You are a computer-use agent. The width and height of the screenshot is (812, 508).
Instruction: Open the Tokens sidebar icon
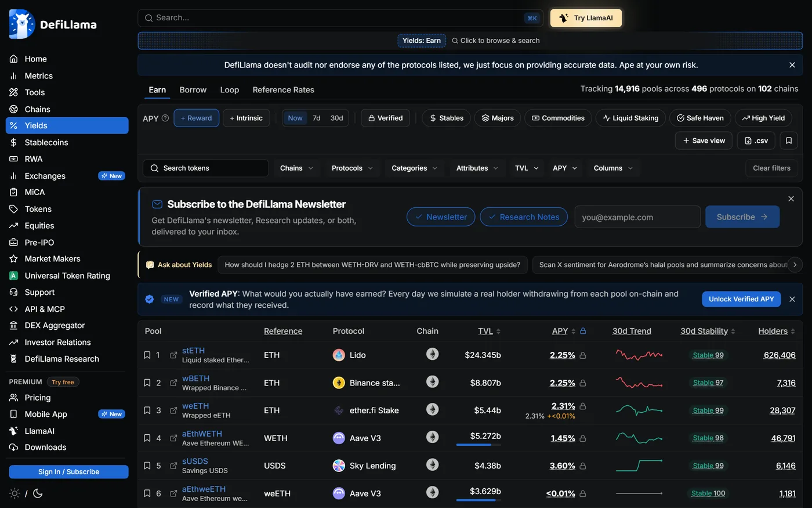pos(14,209)
